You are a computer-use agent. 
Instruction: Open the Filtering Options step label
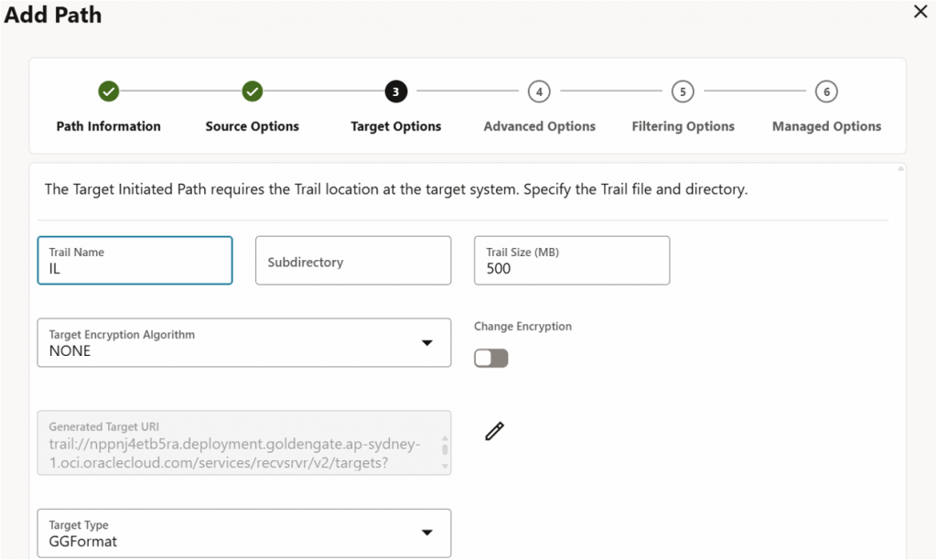click(683, 126)
